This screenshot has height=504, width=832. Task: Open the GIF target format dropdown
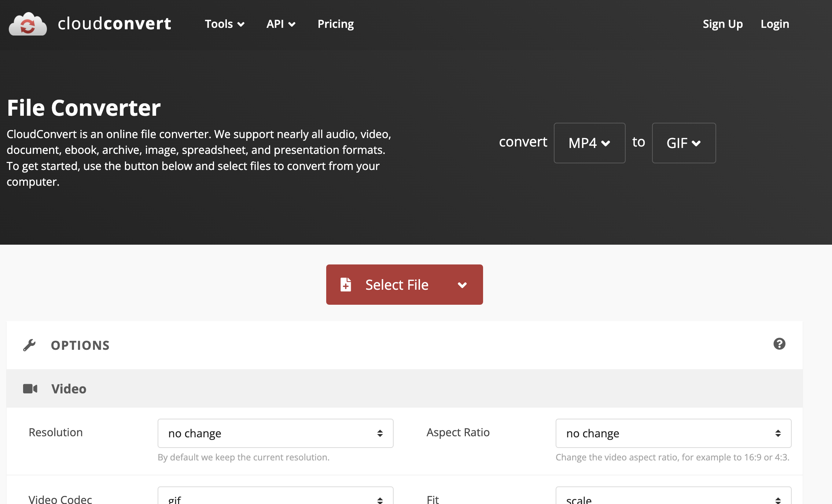pyautogui.click(x=684, y=143)
